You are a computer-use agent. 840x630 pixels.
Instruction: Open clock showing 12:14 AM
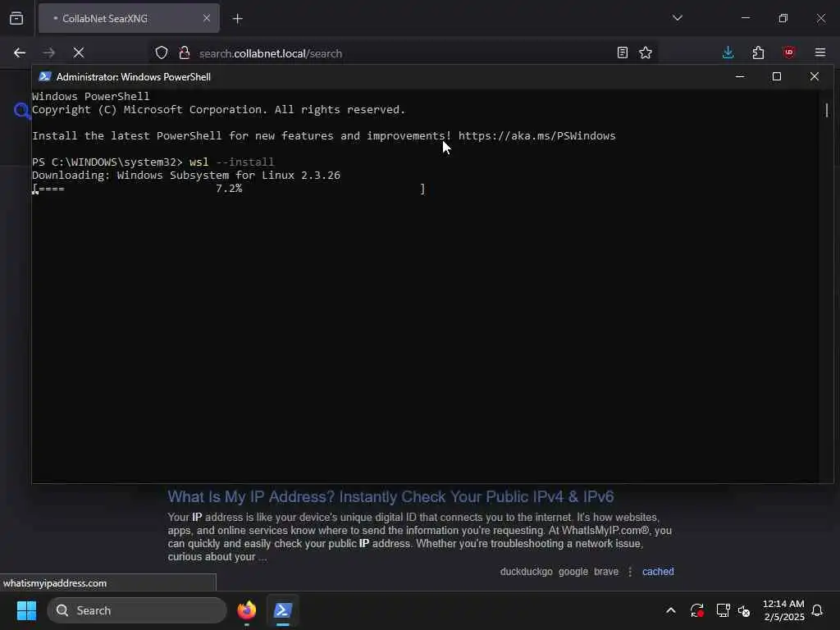783,610
